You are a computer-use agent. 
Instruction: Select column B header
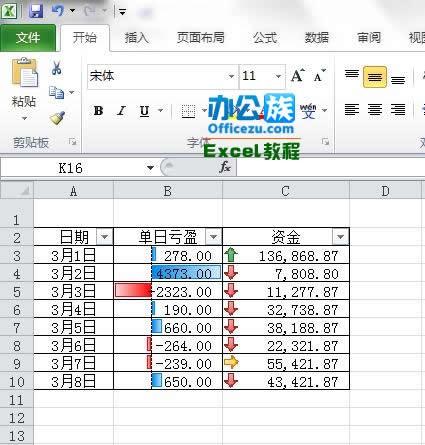point(168,191)
